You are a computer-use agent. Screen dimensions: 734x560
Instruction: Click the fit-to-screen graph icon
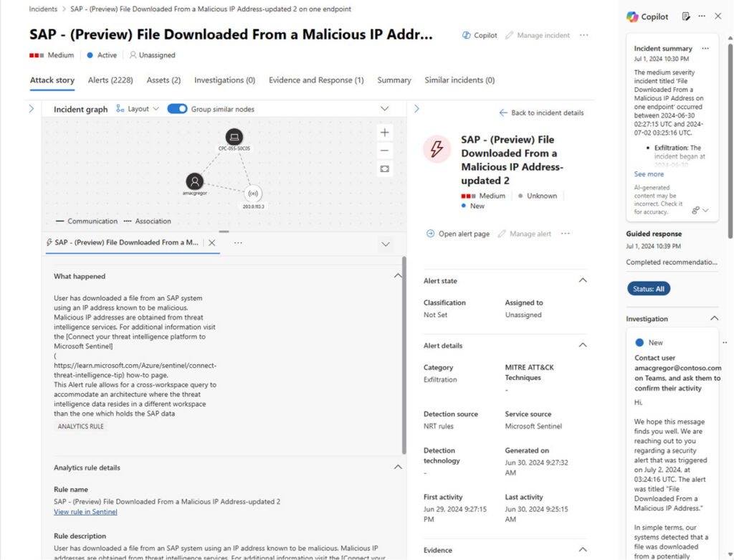pos(385,169)
